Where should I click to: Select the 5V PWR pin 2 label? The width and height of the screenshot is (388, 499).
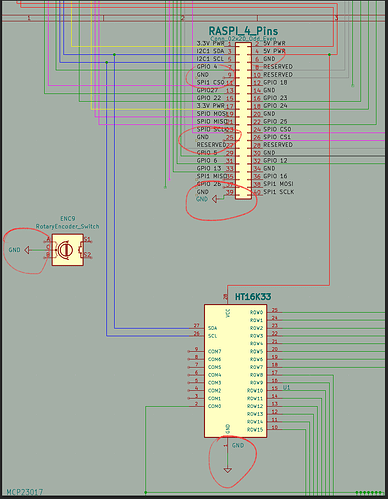[x=274, y=43]
